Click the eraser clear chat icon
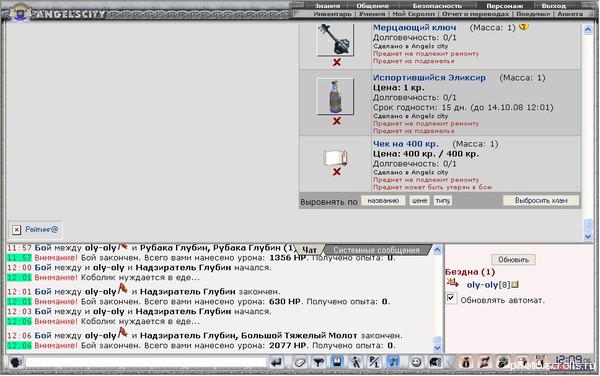This screenshot has width=600, height=376. [x=300, y=362]
